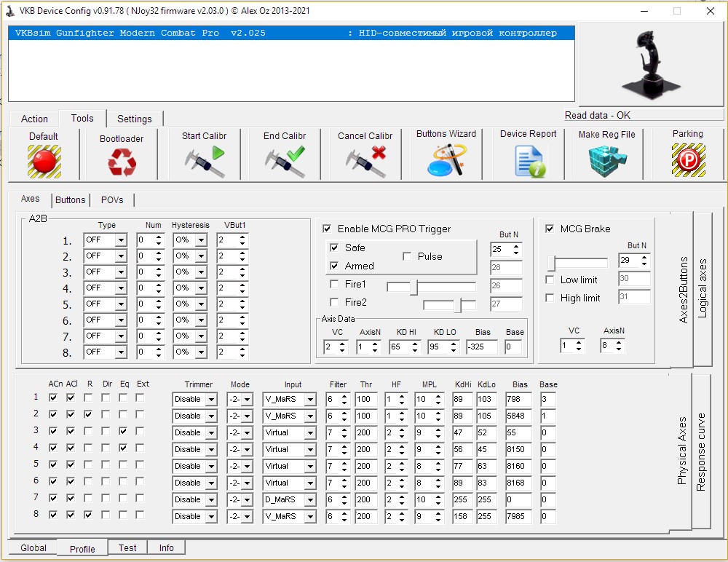Click the KD HI field showing 65
728x562 pixels.
(x=400, y=347)
